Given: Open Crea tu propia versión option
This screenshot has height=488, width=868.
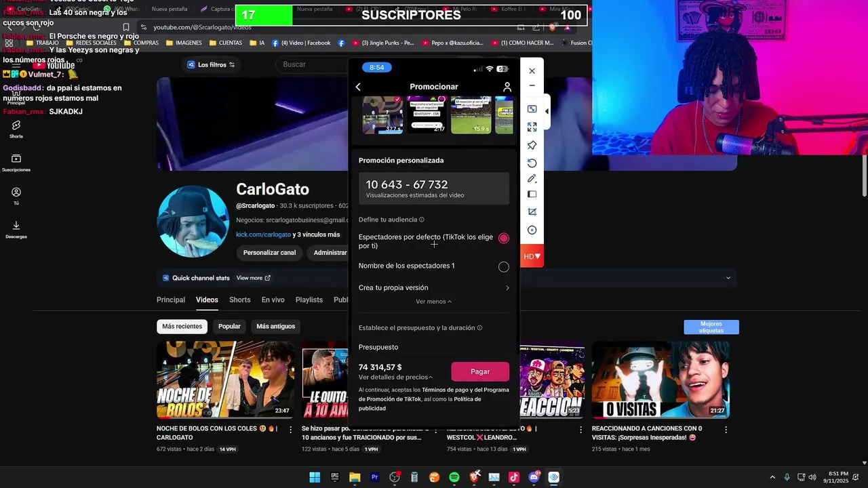Looking at the screenshot, I should (x=434, y=287).
